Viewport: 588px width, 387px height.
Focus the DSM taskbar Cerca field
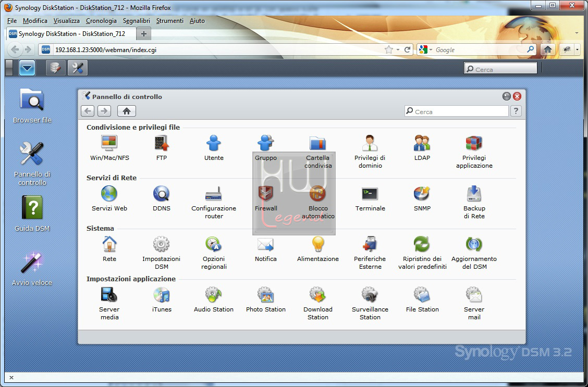click(500, 69)
